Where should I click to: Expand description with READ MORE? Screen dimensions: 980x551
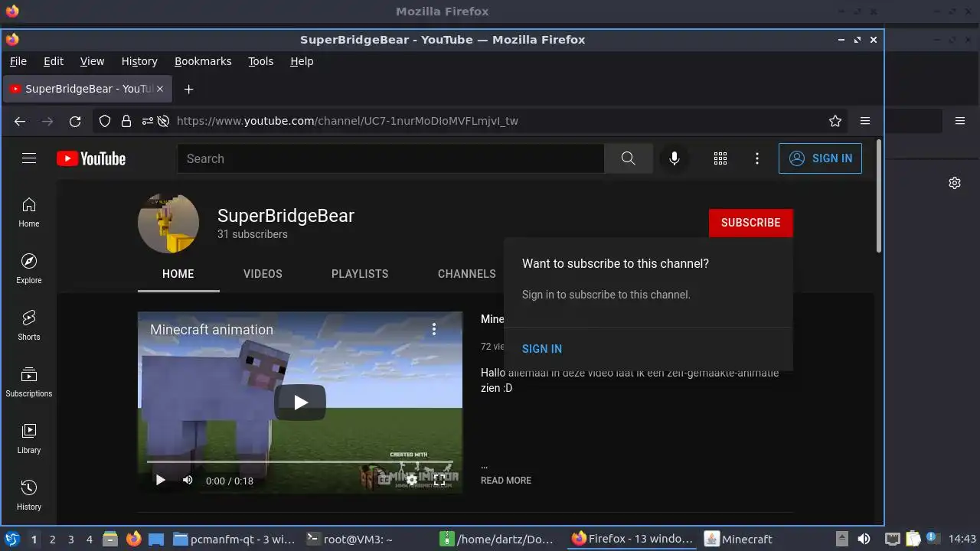coord(506,481)
